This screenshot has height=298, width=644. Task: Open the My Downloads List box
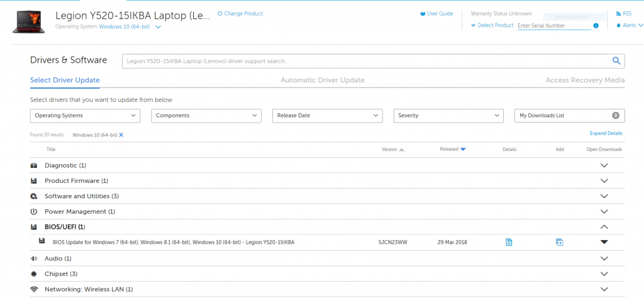point(570,116)
